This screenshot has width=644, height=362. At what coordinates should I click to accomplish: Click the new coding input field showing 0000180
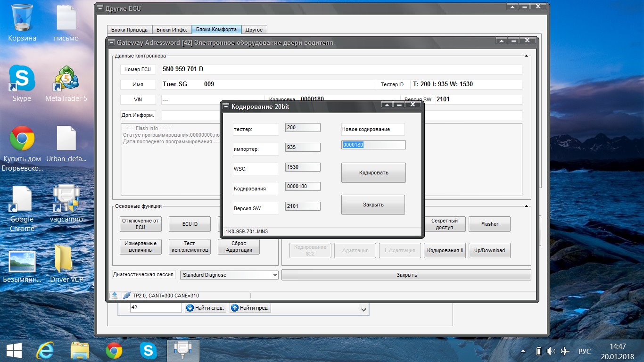point(373,145)
